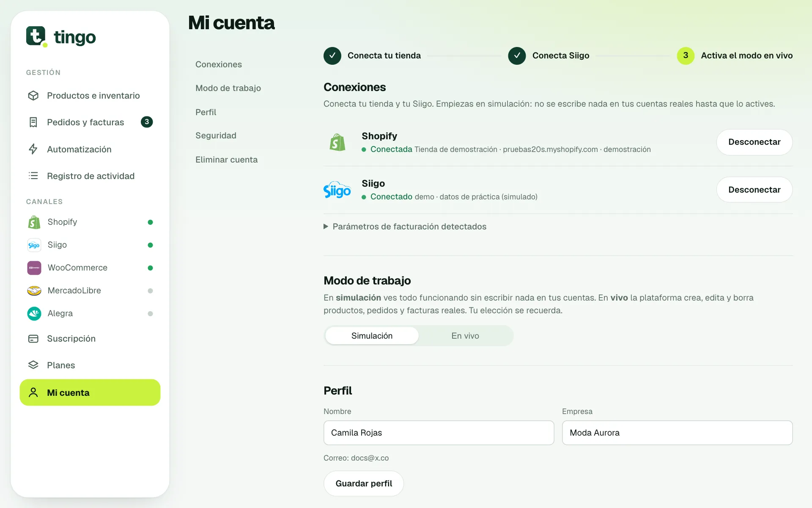Click the Shopify green status dot in sidebar

click(150, 222)
